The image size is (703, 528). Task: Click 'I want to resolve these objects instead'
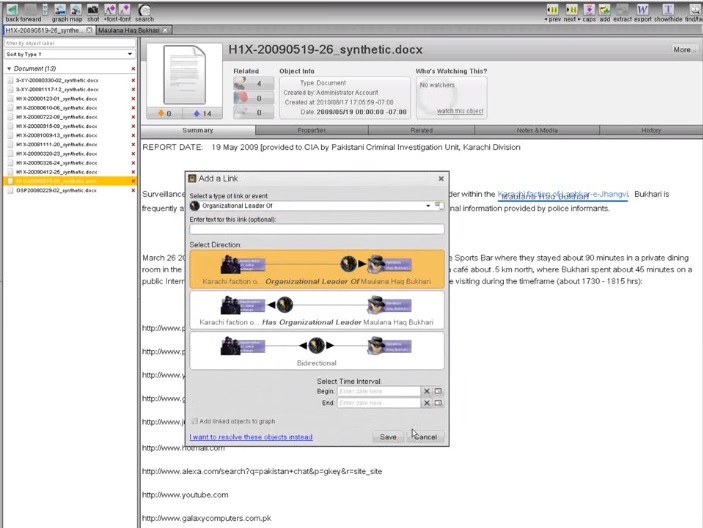click(251, 437)
